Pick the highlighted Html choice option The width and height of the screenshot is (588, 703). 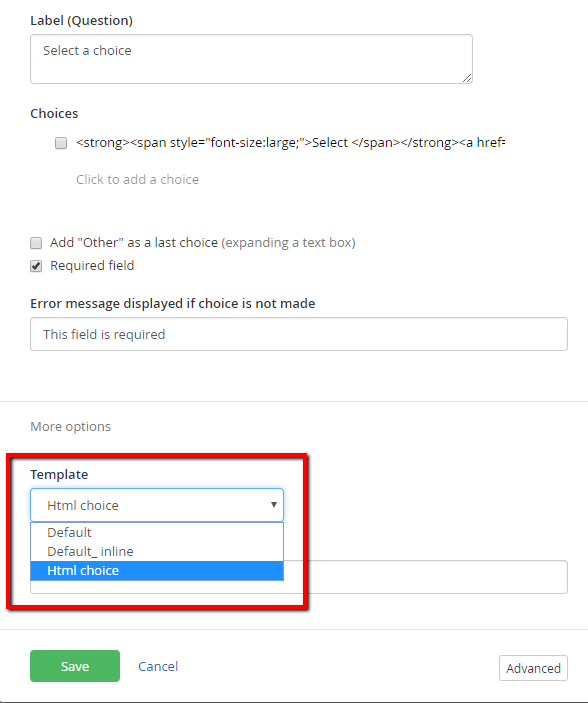[157, 570]
